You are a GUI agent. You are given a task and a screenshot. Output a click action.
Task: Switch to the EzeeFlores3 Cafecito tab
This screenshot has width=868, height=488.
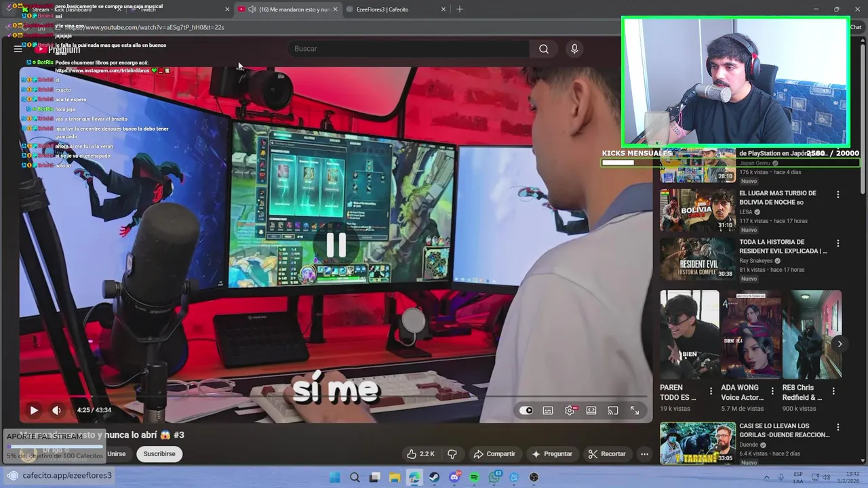tap(397, 9)
